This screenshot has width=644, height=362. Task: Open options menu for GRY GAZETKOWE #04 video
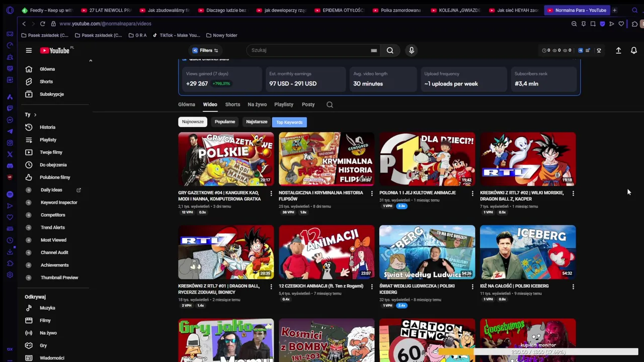click(x=271, y=193)
